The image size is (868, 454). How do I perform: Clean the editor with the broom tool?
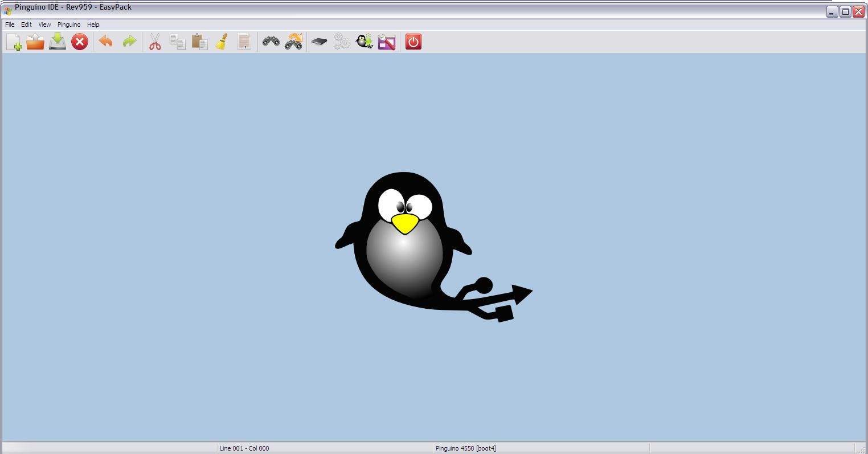(x=221, y=41)
